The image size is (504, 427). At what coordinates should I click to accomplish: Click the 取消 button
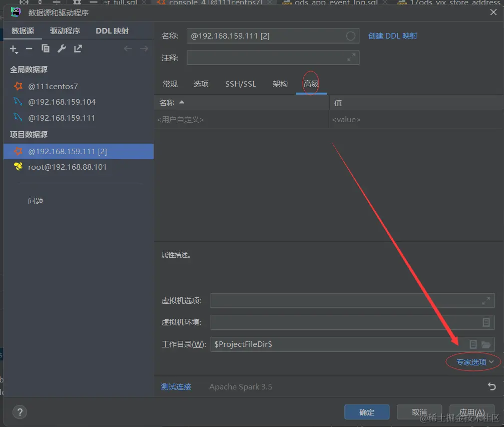tap(419, 412)
